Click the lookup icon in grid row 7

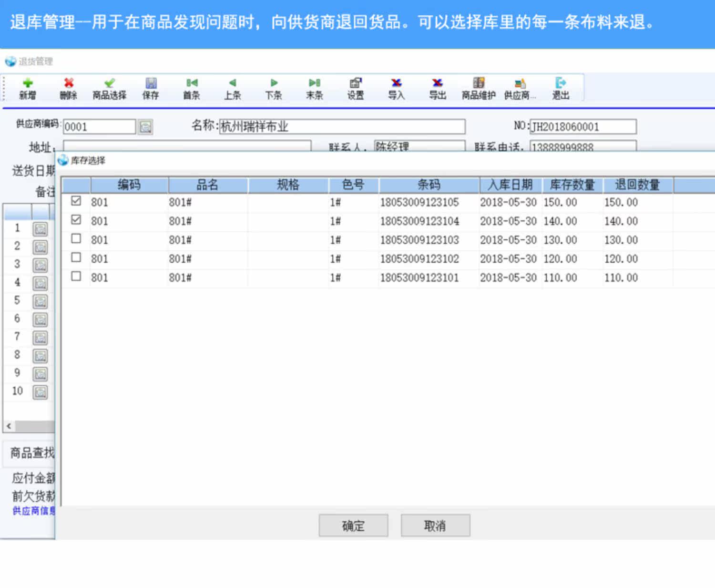pyautogui.click(x=41, y=338)
